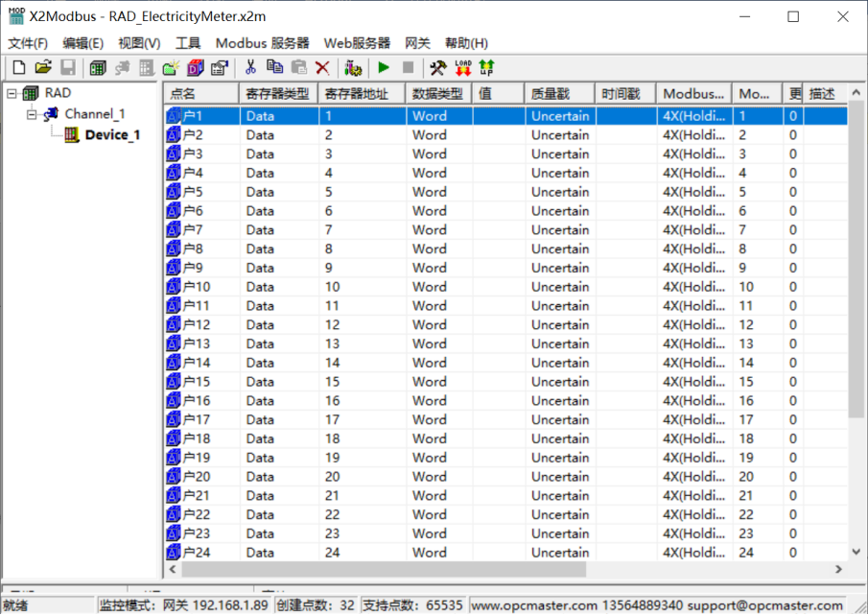Image resolution: width=868 pixels, height=615 pixels.
Task: Click the 描述 column header
Action: point(826,94)
